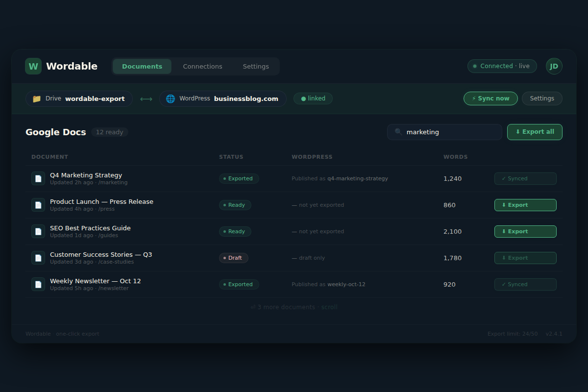Select the WordPress businessblog.com chip

coord(223,98)
